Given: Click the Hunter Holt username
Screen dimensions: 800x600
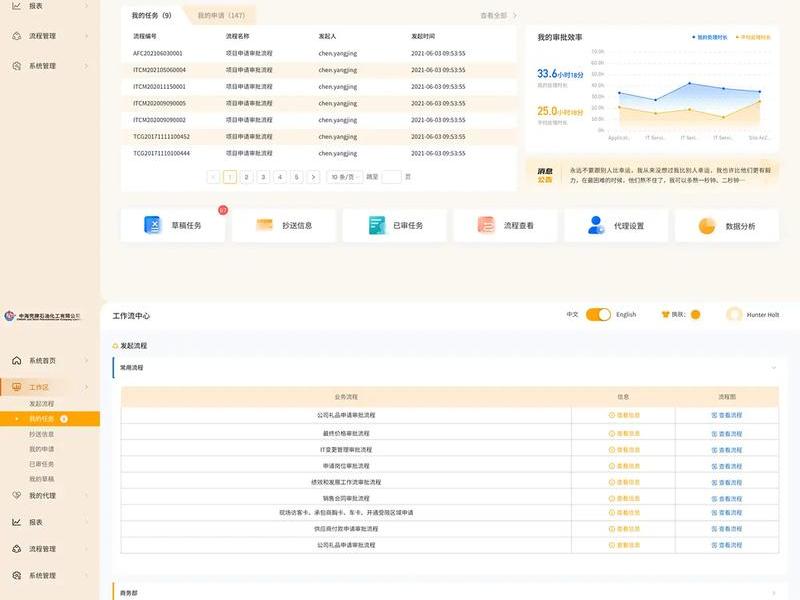Looking at the screenshot, I should pyautogui.click(x=763, y=315).
